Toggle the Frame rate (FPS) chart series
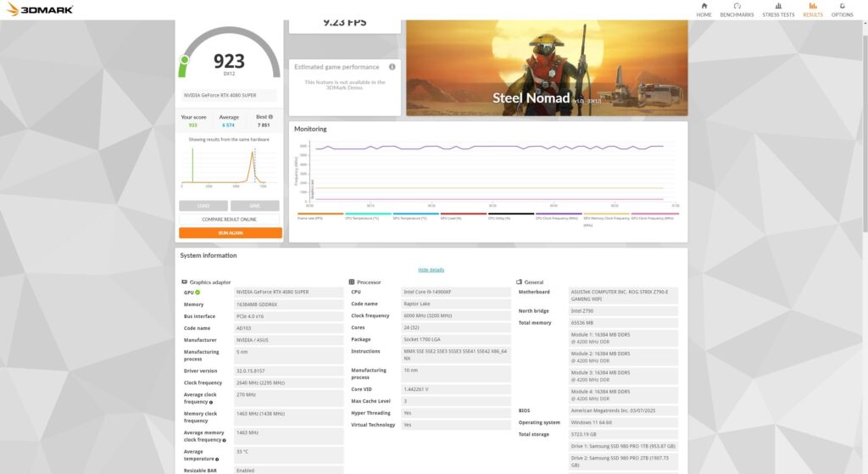This screenshot has width=868, height=474. (x=320, y=216)
